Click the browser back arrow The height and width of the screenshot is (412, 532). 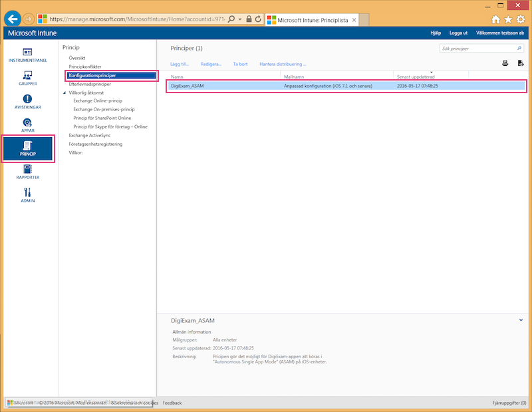13,19
